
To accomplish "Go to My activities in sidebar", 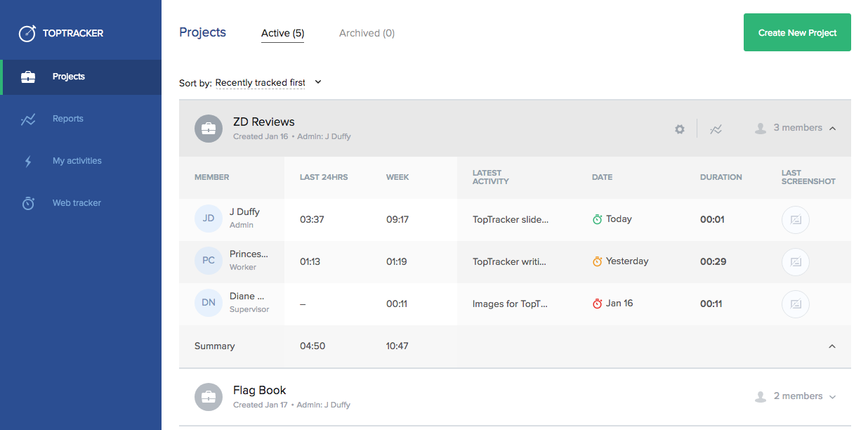I will (x=77, y=161).
